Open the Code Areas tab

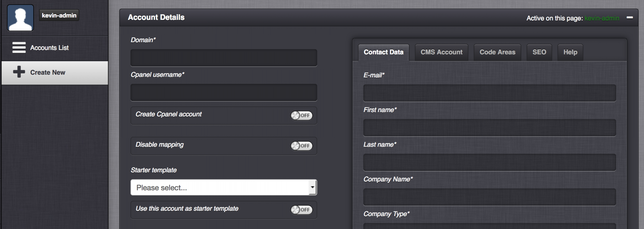pos(497,52)
